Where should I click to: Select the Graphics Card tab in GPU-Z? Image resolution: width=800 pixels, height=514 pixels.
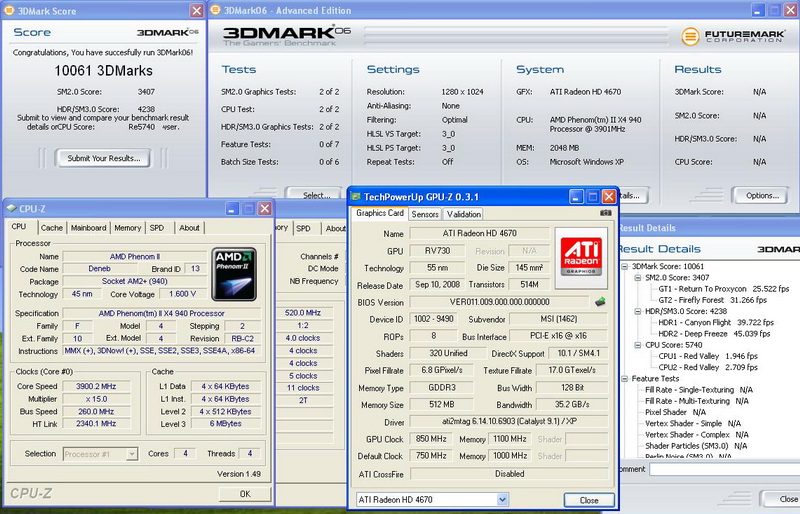click(380, 213)
